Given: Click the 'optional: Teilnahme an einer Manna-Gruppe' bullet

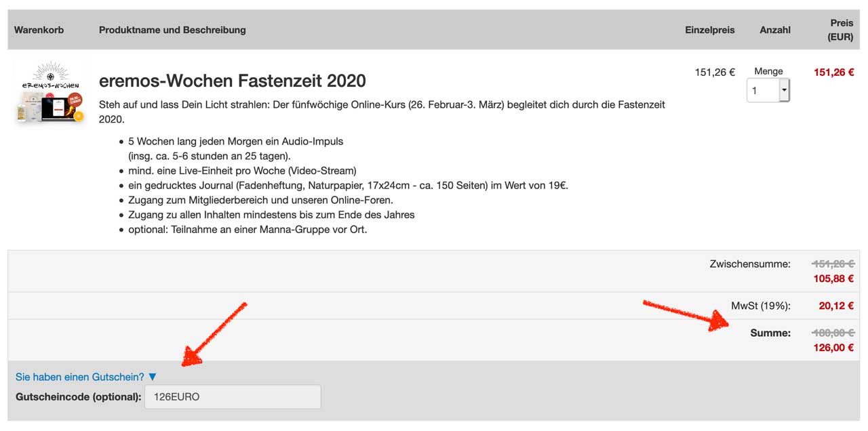Looking at the screenshot, I should click(x=248, y=230).
